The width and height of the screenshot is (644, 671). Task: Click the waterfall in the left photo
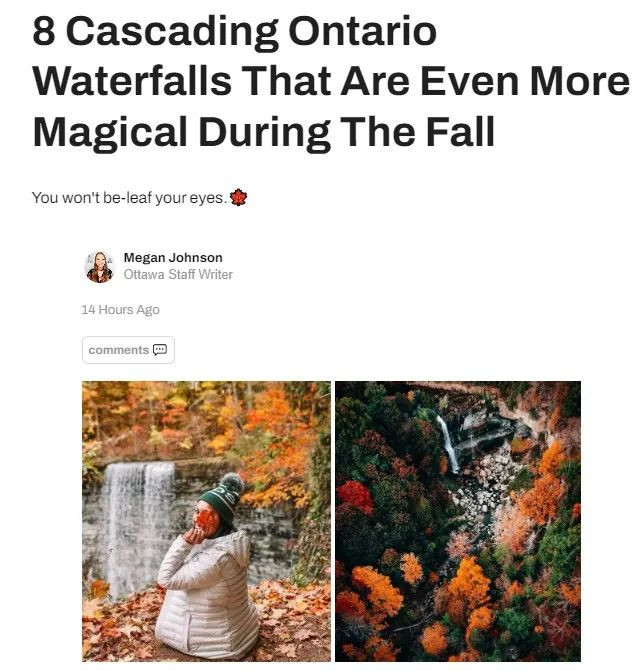pyautogui.click(x=137, y=526)
